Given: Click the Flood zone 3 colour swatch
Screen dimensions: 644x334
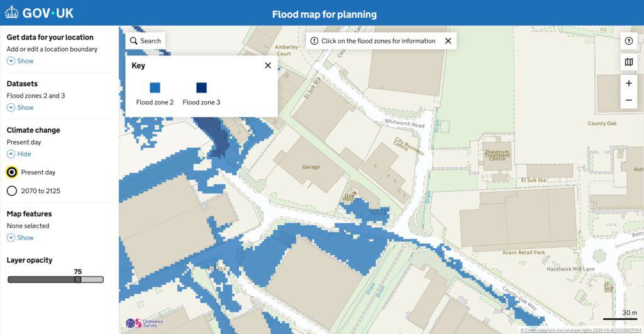Looking at the screenshot, I should coord(201,87).
